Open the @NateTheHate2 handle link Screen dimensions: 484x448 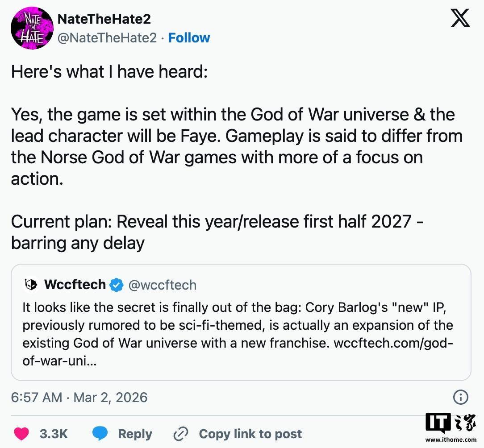pos(107,38)
